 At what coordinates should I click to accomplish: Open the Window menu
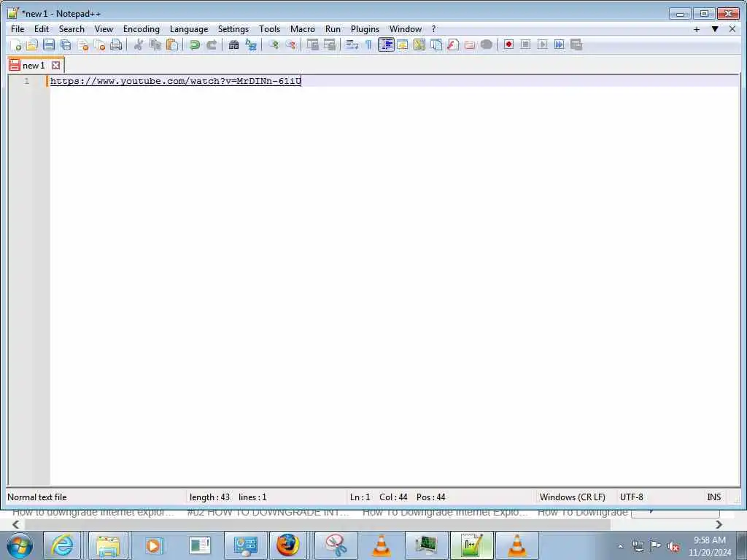[x=406, y=29]
